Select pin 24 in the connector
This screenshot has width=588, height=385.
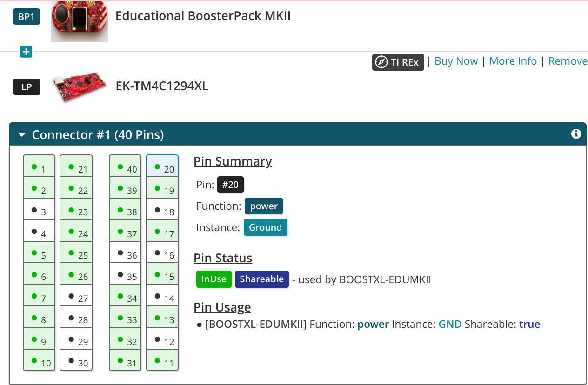pyautogui.click(x=76, y=231)
